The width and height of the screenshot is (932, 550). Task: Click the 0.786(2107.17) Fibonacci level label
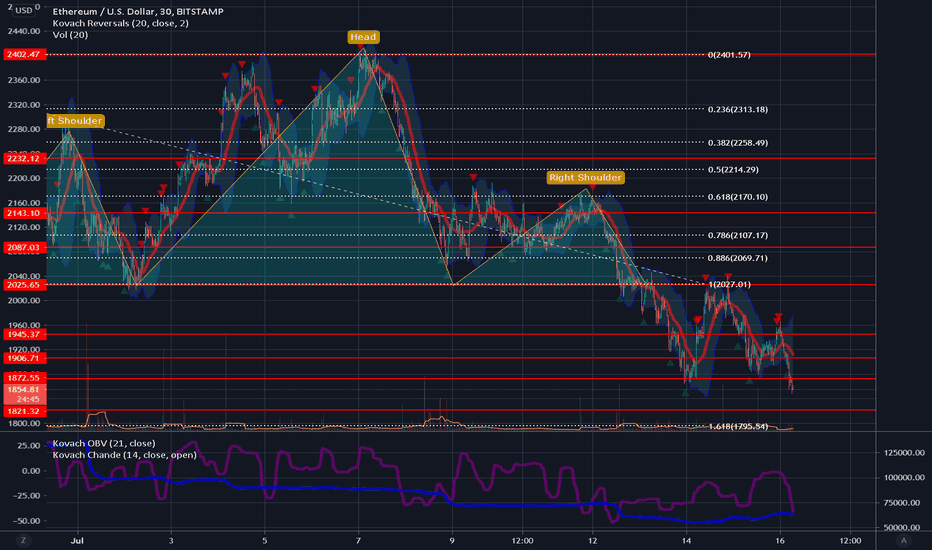tap(738, 235)
